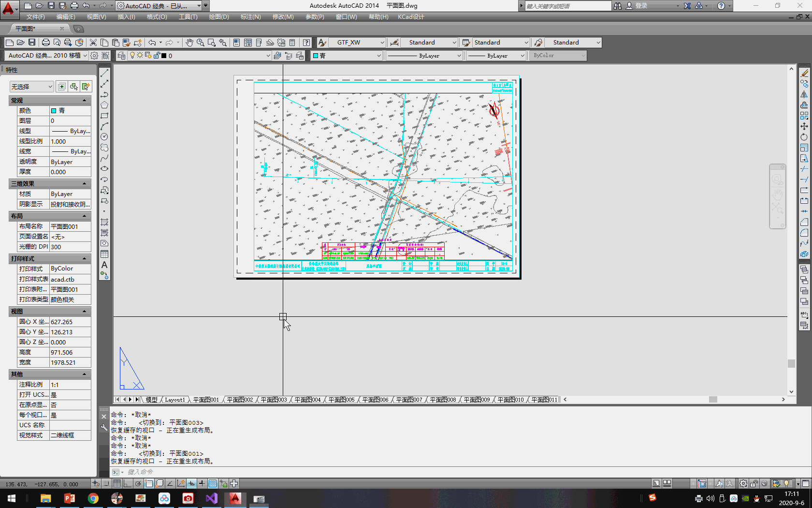This screenshot has width=812, height=508.
Task: Toggle Grid Display in status bar
Action: coord(117,483)
